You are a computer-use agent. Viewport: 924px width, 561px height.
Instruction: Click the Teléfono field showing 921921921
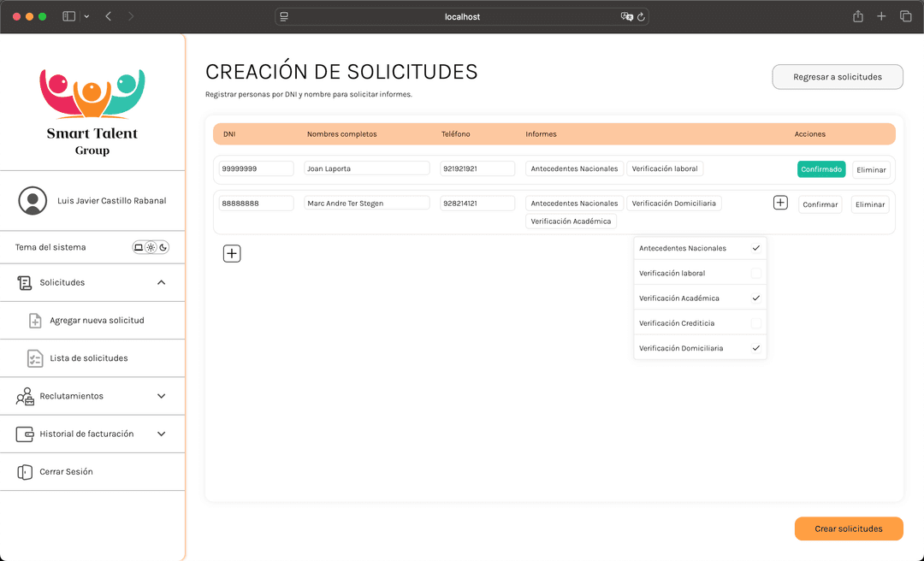[x=477, y=168]
